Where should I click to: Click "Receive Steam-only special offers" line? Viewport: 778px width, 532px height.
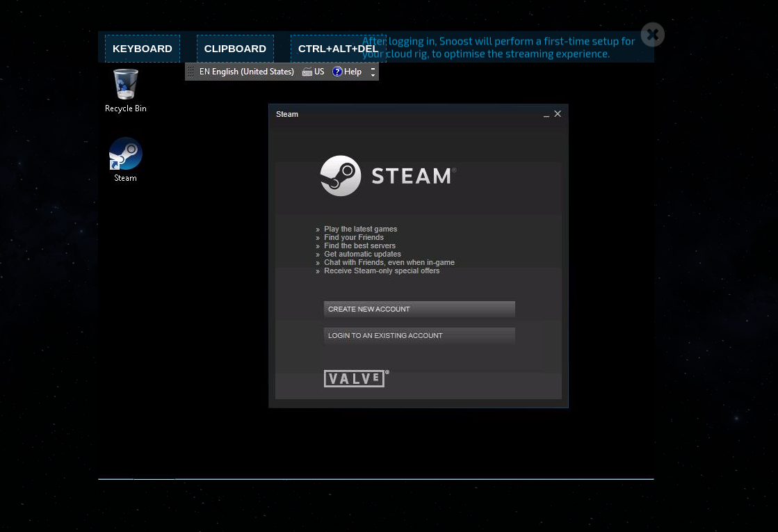click(x=382, y=271)
